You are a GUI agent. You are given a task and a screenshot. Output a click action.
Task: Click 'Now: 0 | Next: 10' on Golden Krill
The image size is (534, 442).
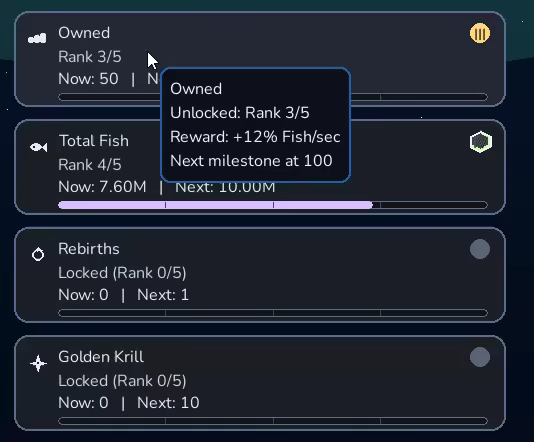[x=129, y=403]
